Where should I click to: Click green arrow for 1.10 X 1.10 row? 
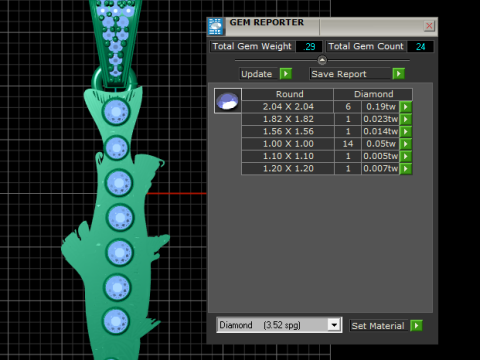click(406, 156)
